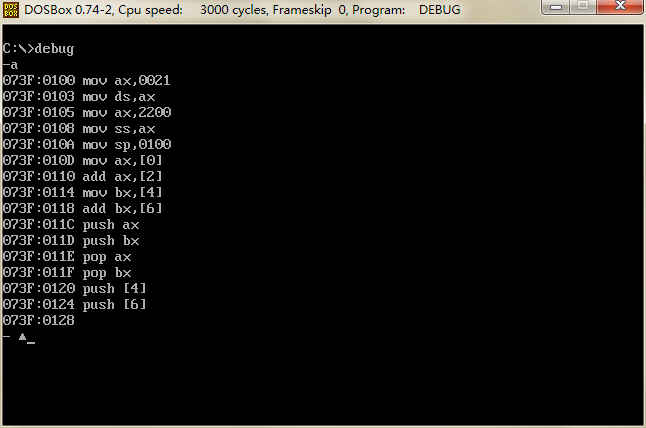Select line 'mov ax,0021'
646x428 pixels.
pos(87,80)
